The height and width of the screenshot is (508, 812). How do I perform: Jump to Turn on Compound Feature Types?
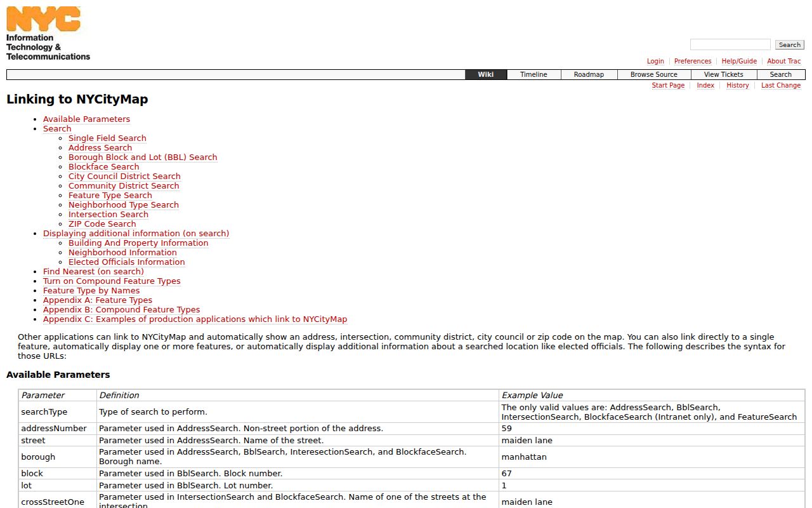(x=112, y=281)
